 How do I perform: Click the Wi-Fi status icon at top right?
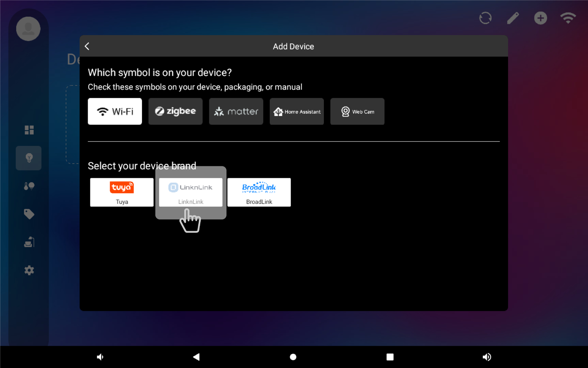point(568,18)
